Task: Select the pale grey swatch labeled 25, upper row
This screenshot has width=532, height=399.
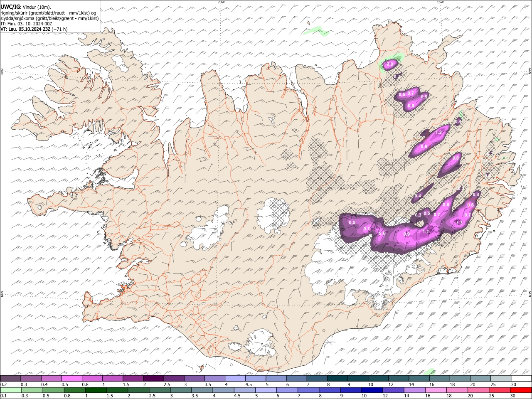Action: click(x=501, y=379)
